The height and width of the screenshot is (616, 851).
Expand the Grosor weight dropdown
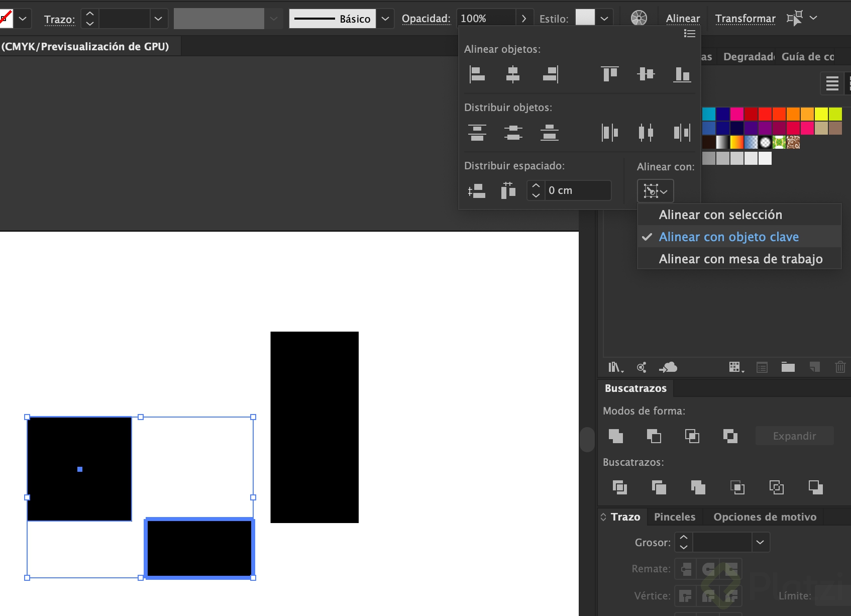760,542
